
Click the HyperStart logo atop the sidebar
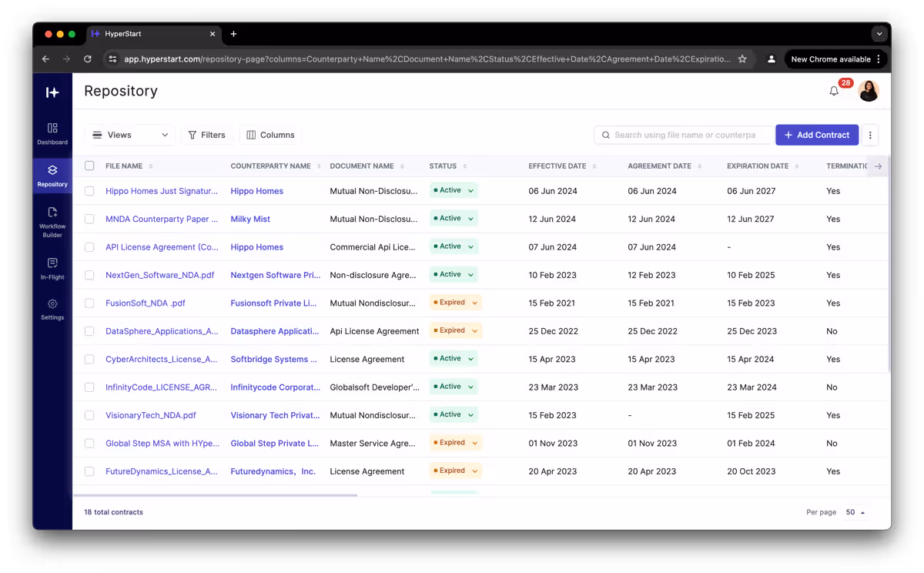point(52,92)
